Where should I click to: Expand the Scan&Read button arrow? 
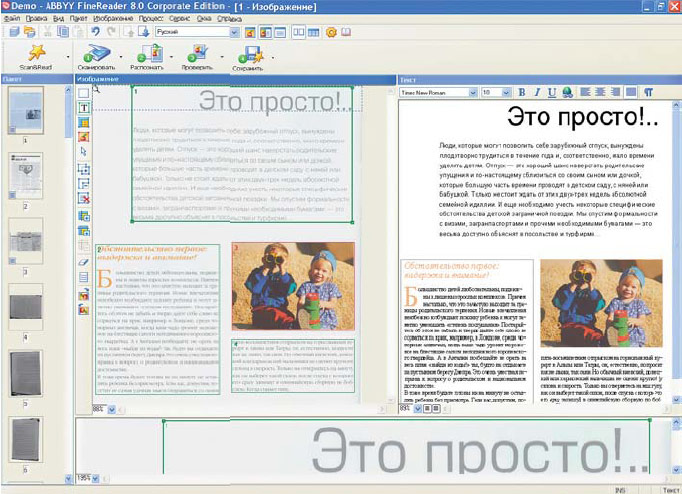click(x=68, y=57)
